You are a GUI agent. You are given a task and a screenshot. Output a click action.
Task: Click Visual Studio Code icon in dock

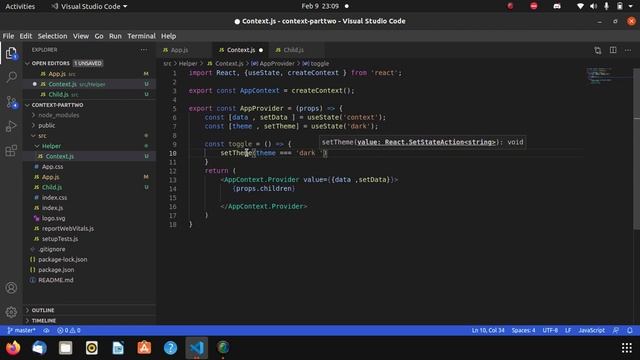point(197,348)
